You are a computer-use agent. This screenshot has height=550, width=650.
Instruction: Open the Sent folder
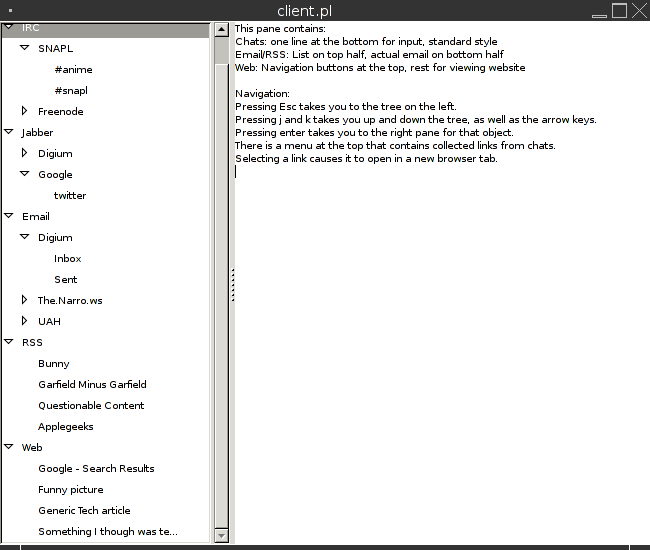coord(65,280)
